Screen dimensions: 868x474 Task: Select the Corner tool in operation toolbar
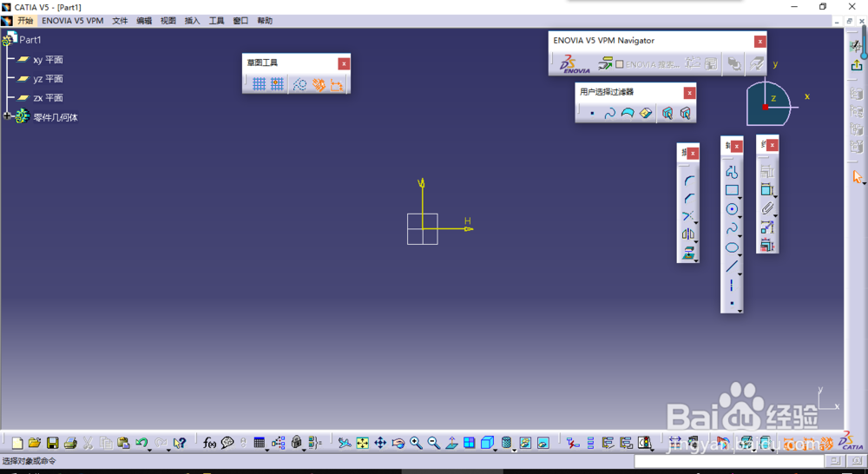pos(688,180)
